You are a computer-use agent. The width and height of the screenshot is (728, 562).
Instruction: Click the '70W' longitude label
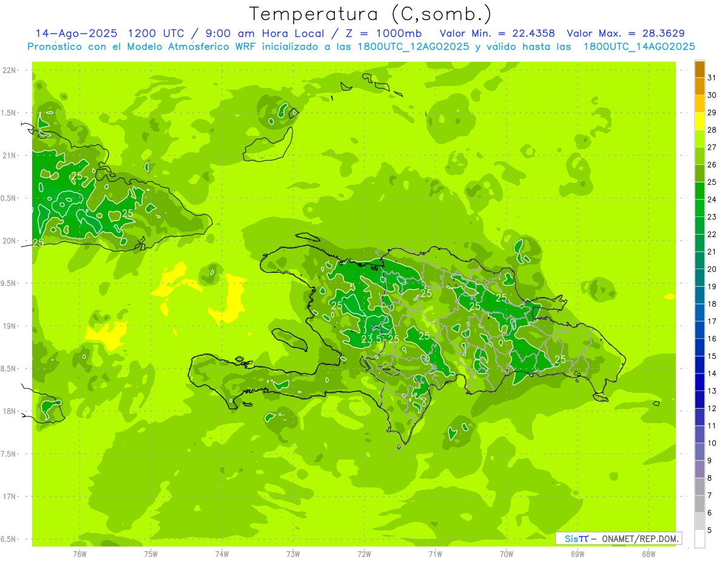click(x=507, y=554)
